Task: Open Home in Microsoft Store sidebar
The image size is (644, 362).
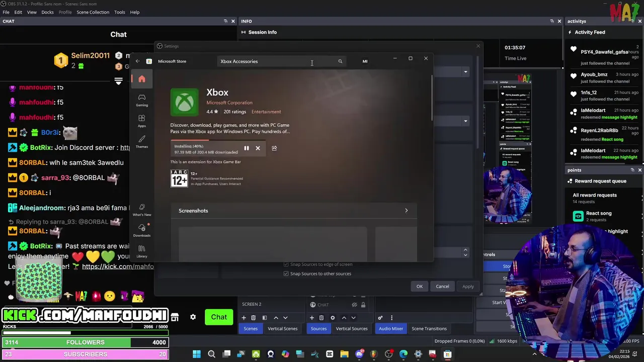Action: pyautogui.click(x=142, y=79)
